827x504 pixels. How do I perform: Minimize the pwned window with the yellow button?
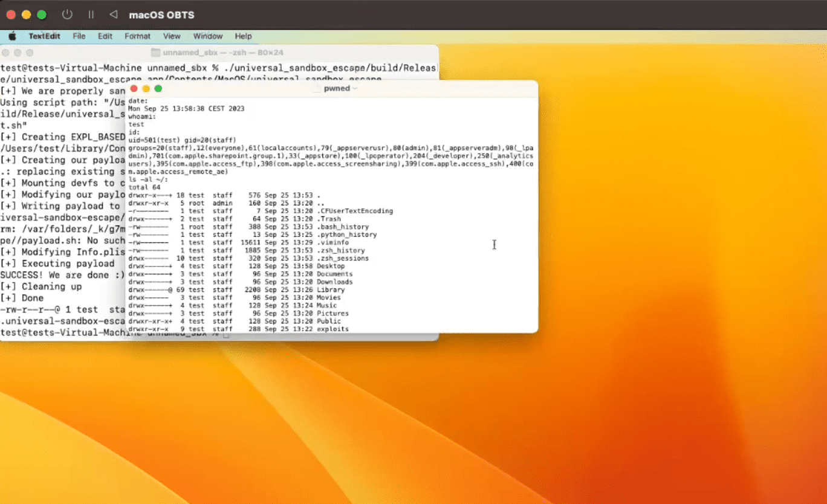(146, 88)
